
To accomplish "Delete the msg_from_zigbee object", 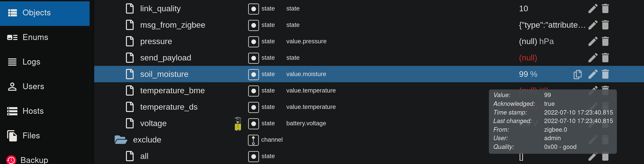I will pyautogui.click(x=605, y=25).
